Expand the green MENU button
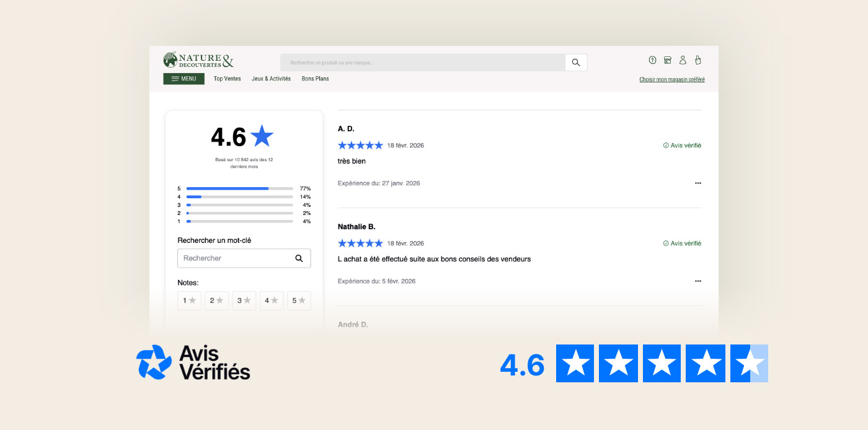The image size is (868, 430). (x=184, y=79)
